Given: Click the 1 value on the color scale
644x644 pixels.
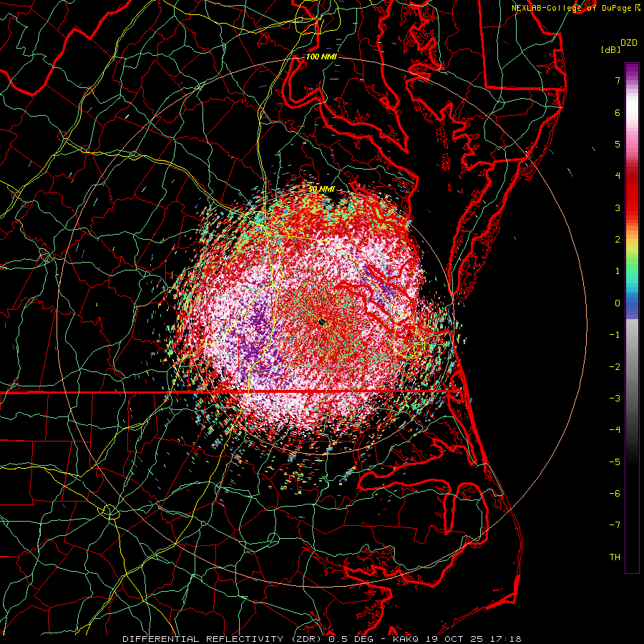Looking at the screenshot, I should (x=618, y=271).
